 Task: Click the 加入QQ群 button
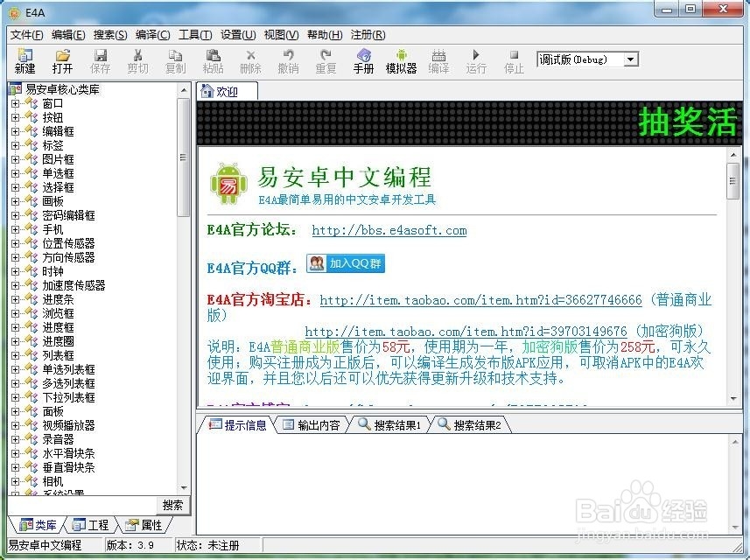346,263
